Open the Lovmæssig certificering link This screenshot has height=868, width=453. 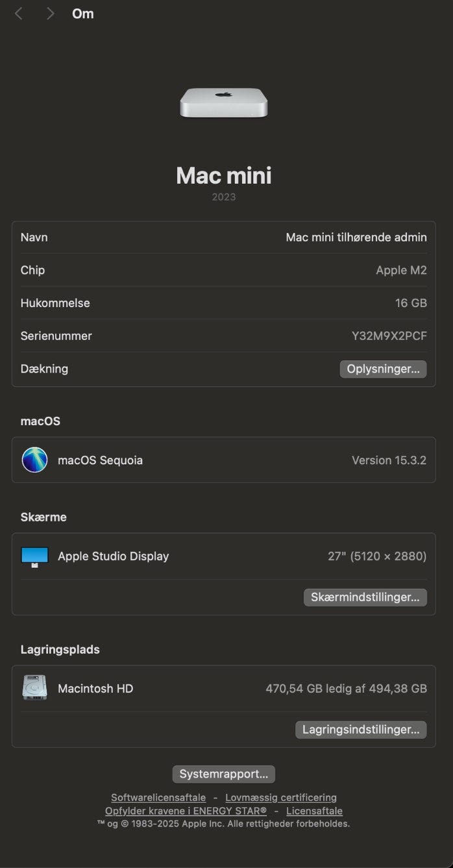click(281, 797)
